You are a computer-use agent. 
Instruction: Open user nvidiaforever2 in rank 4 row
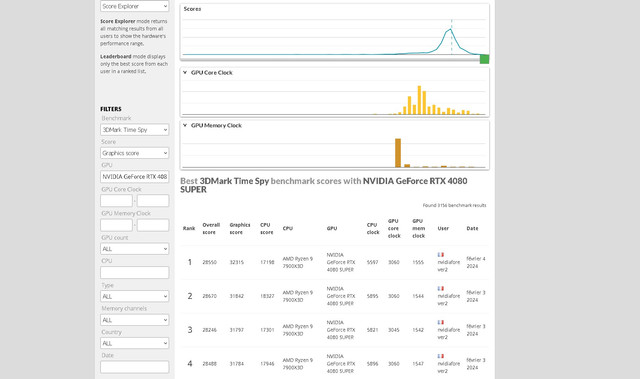coord(448,367)
